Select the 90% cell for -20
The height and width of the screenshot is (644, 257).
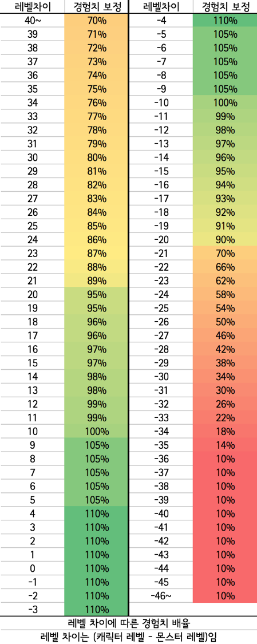[x=226, y=239]
